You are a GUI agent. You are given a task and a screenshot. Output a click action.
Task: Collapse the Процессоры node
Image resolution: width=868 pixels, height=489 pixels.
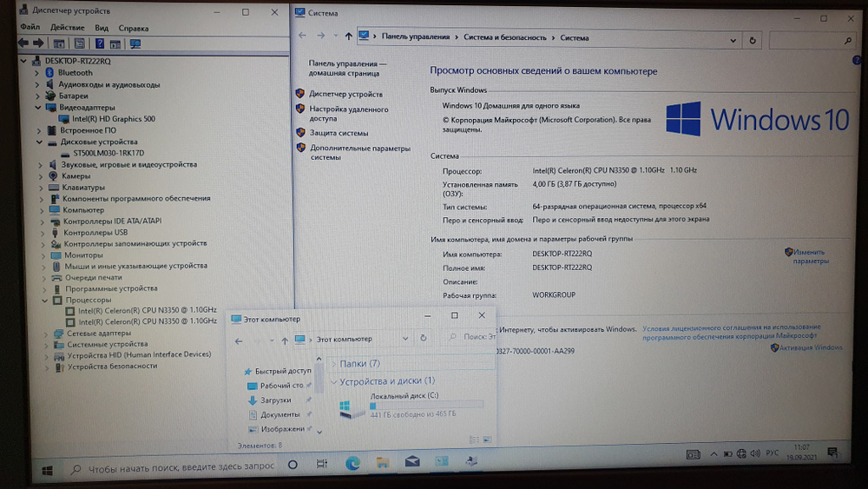(45, 301)
